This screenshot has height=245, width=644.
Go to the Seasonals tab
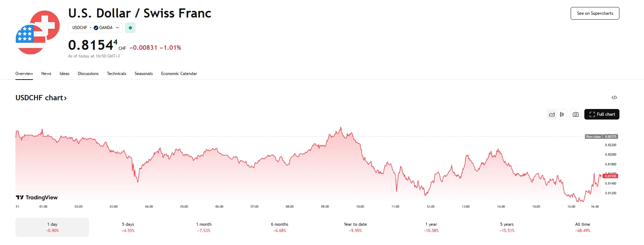144,74
